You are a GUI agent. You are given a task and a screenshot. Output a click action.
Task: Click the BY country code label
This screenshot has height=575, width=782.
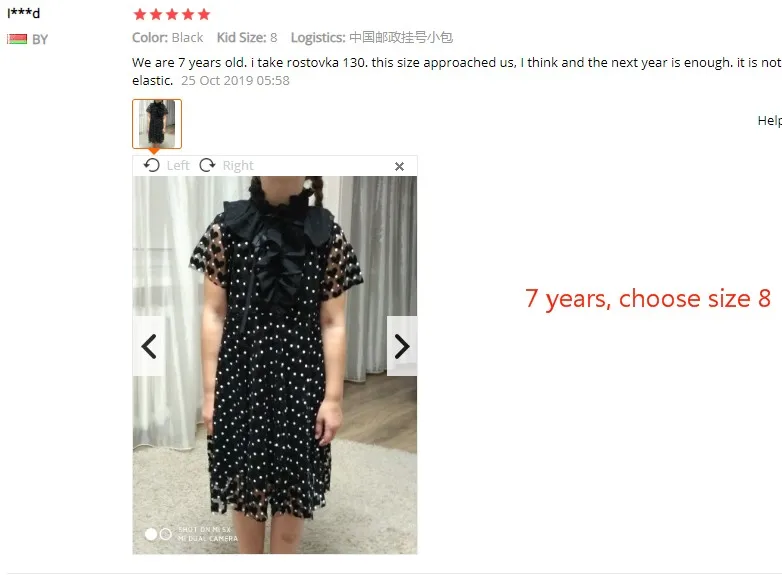pos(40,39)
